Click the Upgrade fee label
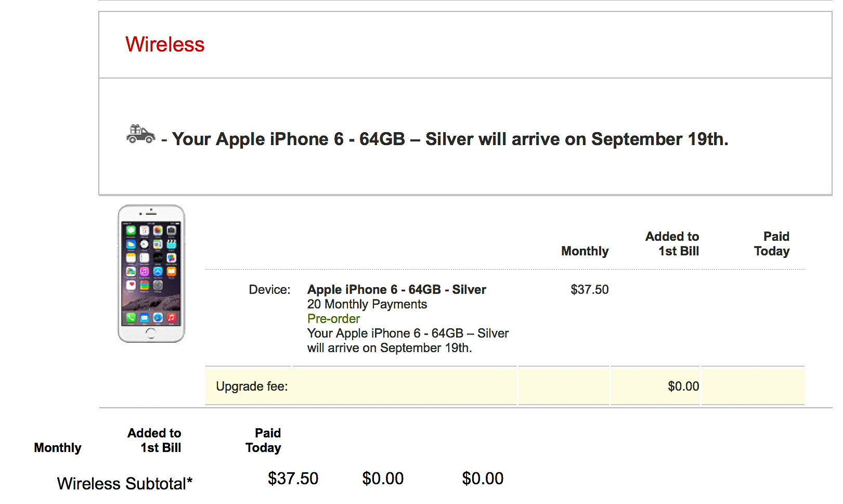This screenshot has width=843, height=504. (x=252, y=386)
